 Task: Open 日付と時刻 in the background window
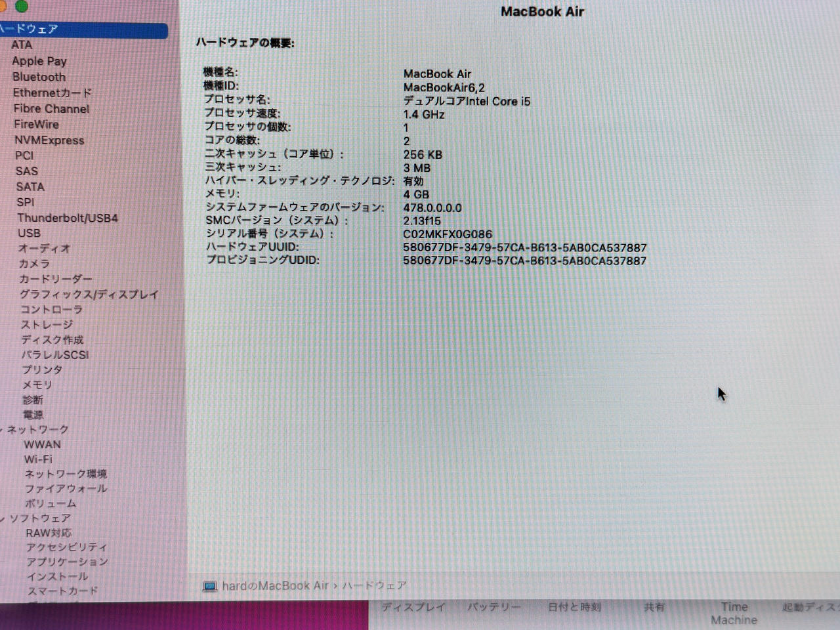point(574,607)
